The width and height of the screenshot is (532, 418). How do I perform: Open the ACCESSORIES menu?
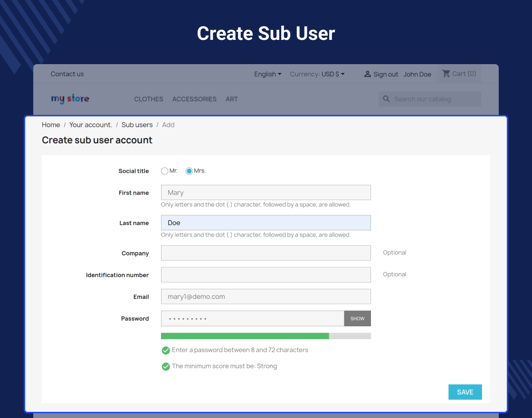click(194, 99)
